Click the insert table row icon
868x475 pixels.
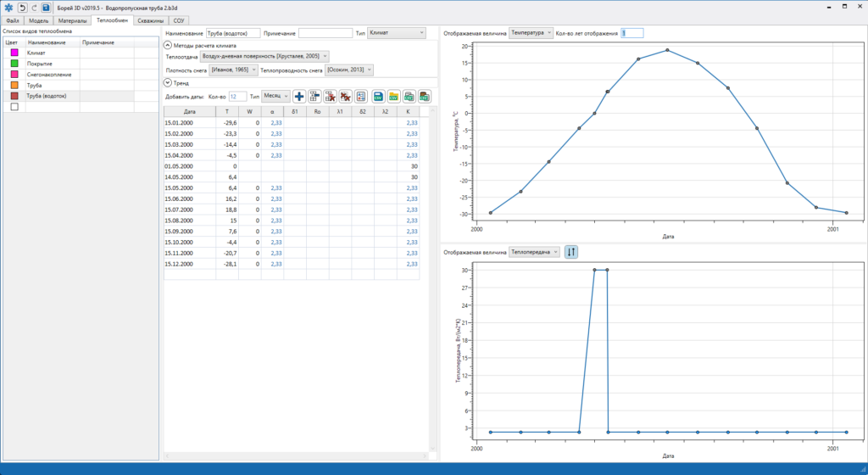pyautogui.click(x=314, y=97)
